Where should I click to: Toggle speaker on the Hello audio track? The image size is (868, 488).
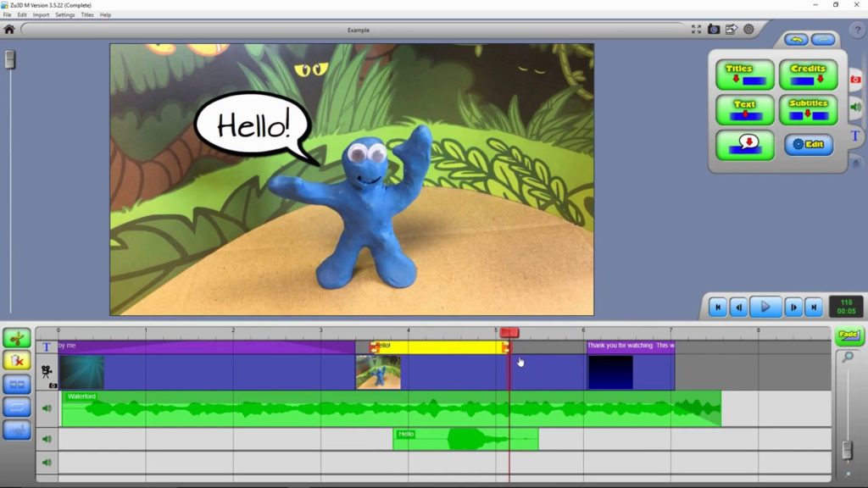click(47, 440)
